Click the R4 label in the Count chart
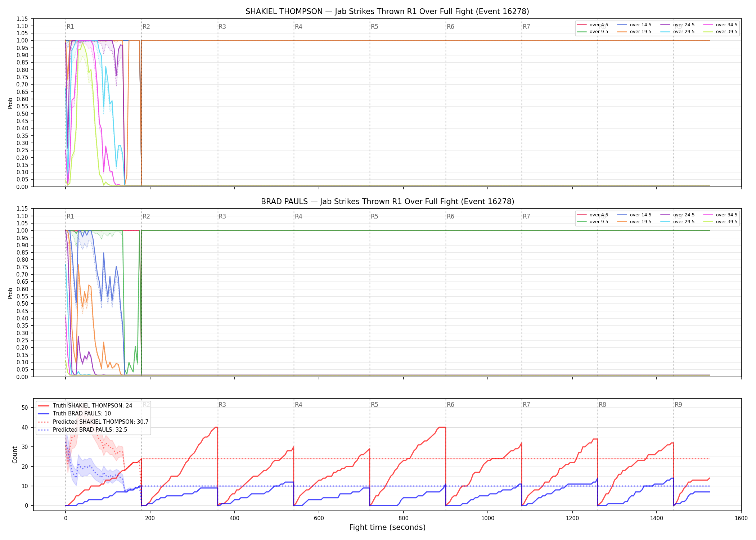Viewport: 756px width, 540px height. (x=298, y=405)
